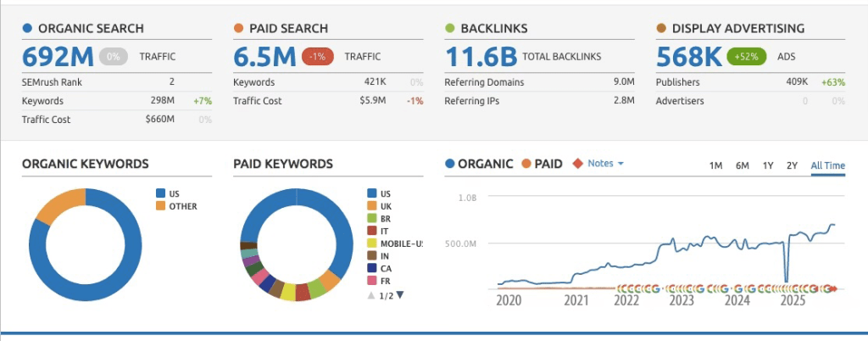The image size is (868, 341).
Task: Toggle the Paid series in the chart legend
Action: [541, 164]
